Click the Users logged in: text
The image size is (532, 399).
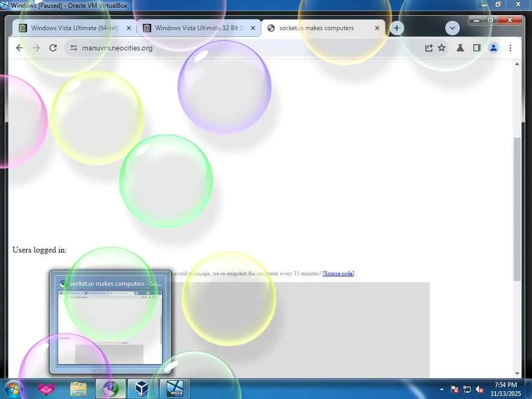(39, 250)
